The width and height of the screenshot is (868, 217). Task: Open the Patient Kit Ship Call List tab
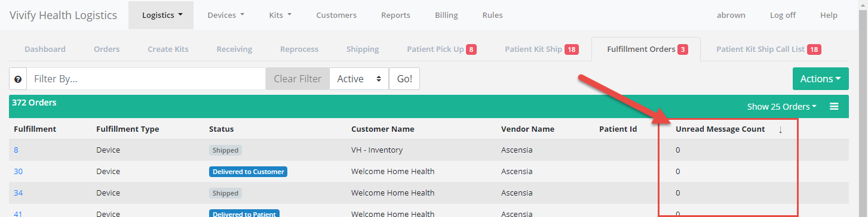[x=768, y=49]
